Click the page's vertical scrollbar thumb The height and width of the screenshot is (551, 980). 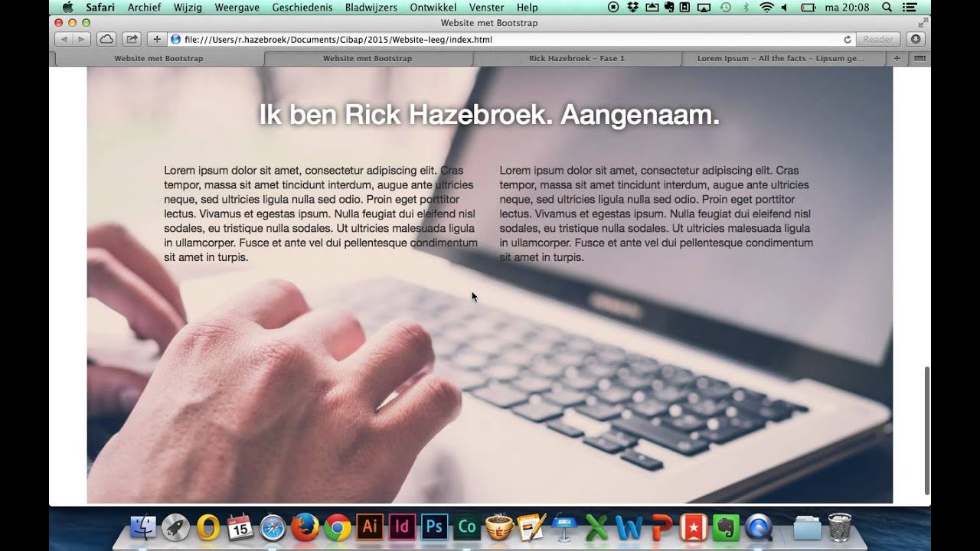[x=927, y=431]
